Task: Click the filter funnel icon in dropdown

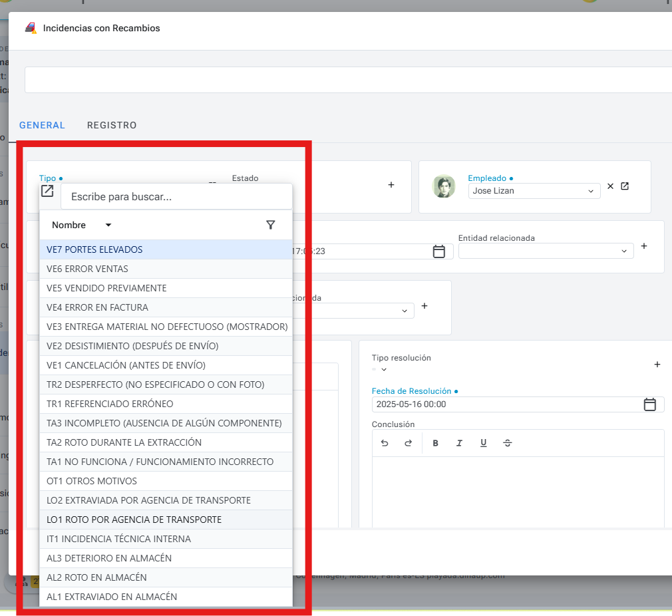Action: tap(270, 225)
